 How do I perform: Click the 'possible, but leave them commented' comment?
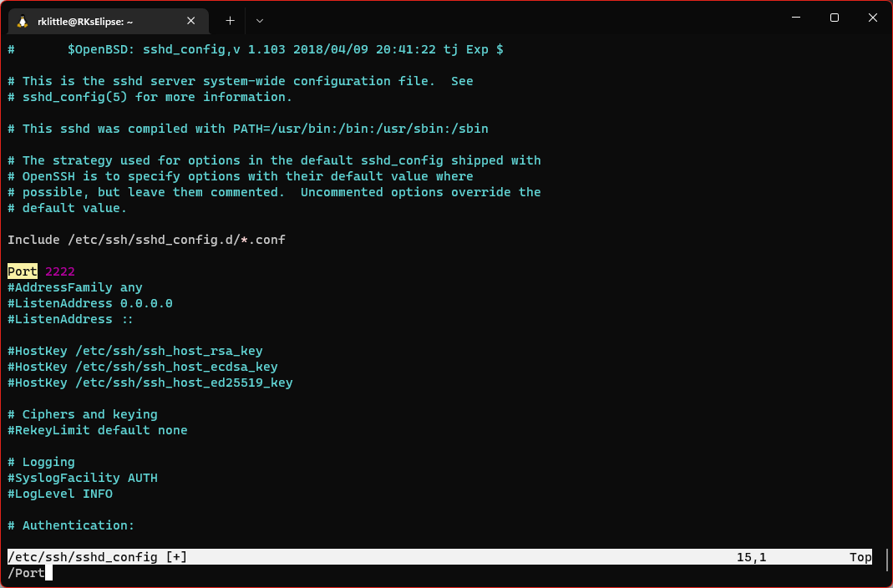[274, 192]
